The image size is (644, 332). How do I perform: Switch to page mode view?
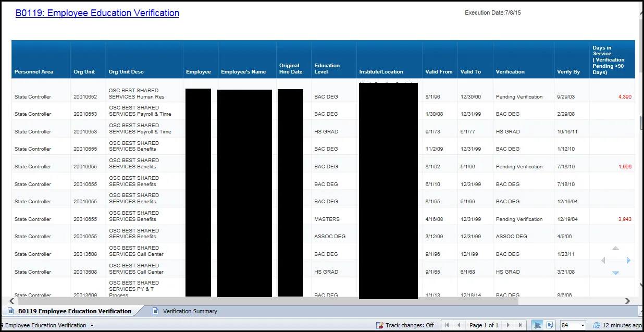point(549,325)
